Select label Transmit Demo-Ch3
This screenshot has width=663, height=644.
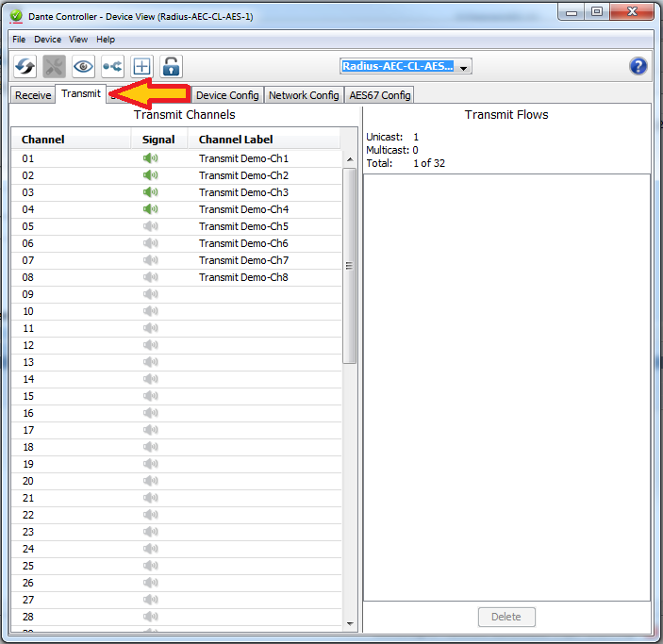click(x=243, y=192)
